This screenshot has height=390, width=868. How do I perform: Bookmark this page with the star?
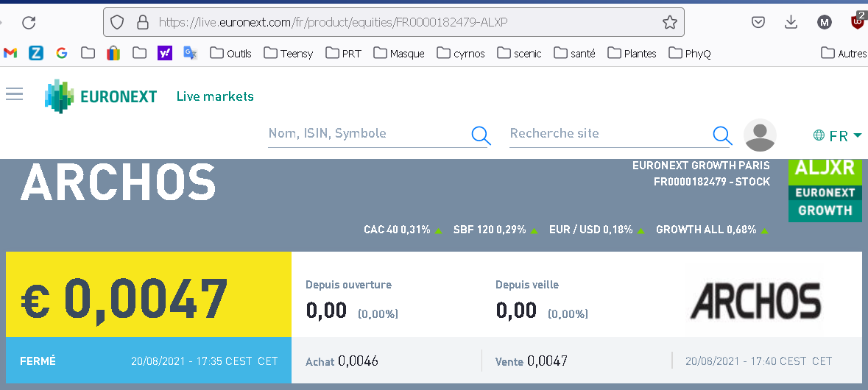669,23
